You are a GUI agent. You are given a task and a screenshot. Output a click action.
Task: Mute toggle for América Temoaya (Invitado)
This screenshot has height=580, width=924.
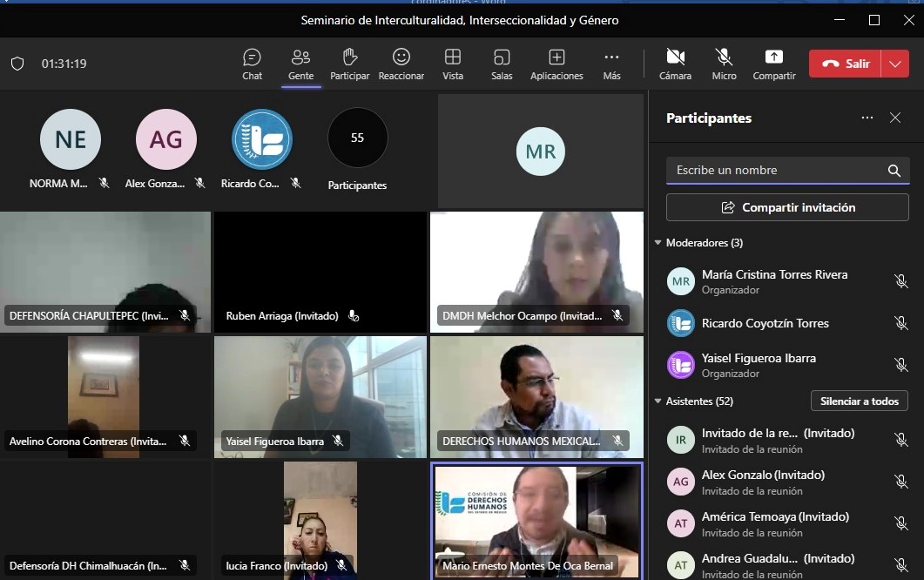click(x=900, y=523)
